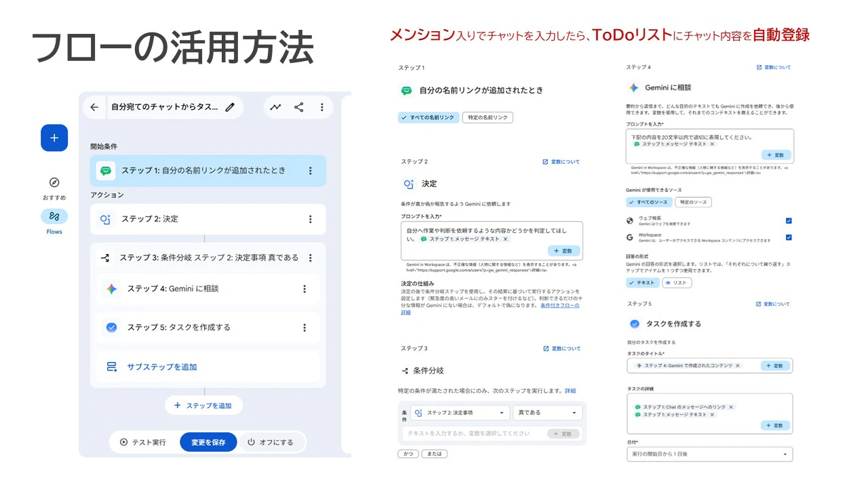Open the ステップ 2: 決定事項 dropdown

pyautogui.click(x=460, y=413)
